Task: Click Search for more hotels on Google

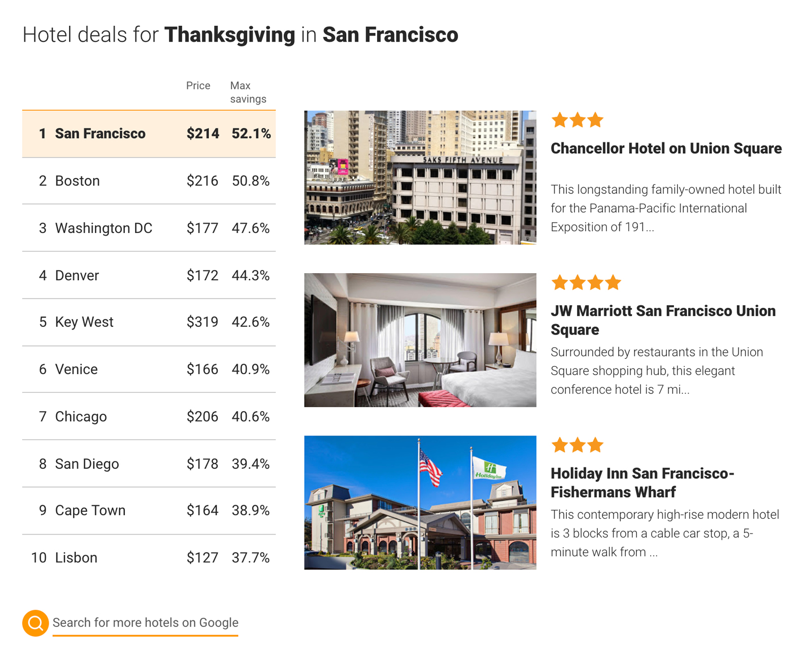Action: [x=146, y=622]
